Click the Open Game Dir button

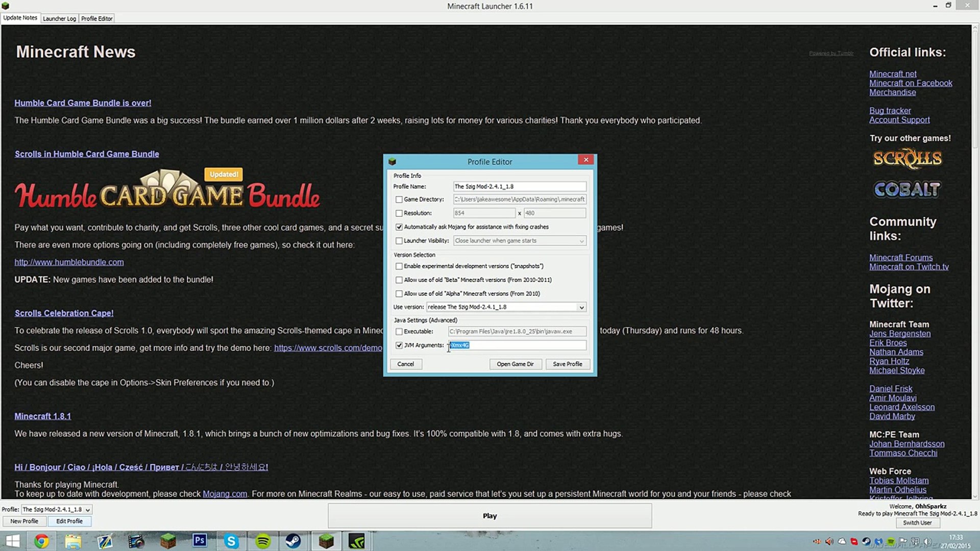click(x=515, y=364)
